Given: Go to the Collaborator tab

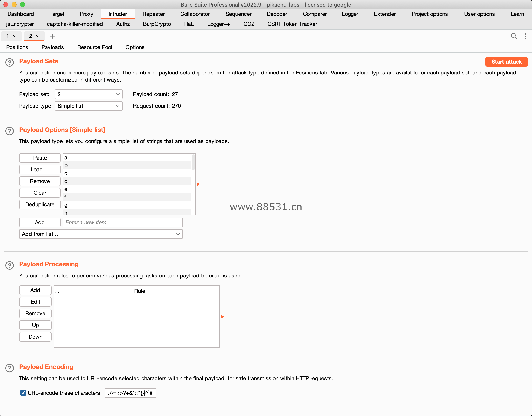Looking at the screenshot, I should coord(195,14).
